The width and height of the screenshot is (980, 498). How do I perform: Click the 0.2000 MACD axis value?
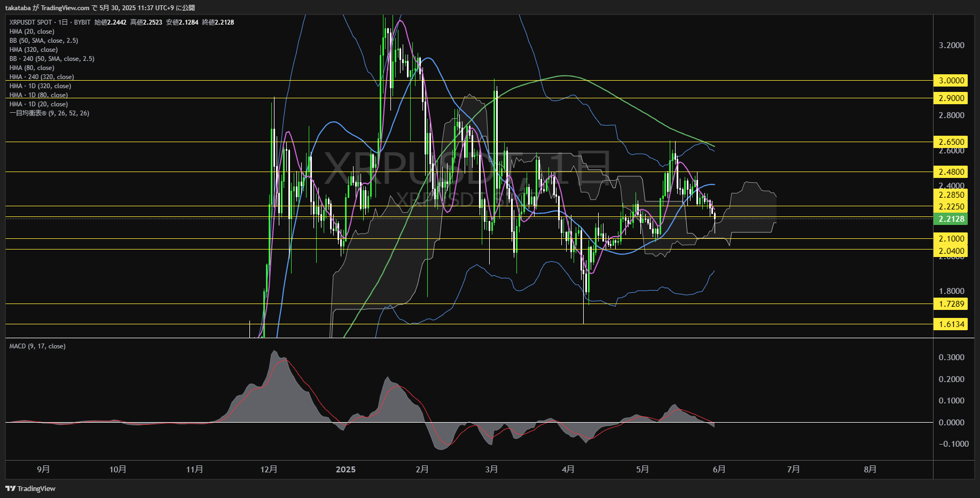[952, 379]
